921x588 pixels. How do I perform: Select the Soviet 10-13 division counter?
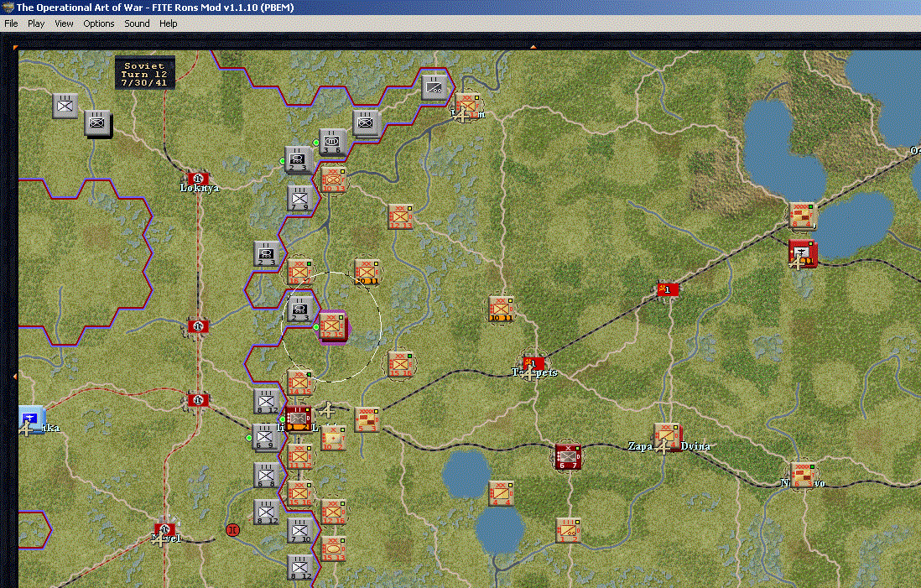[x=333, y=180]
